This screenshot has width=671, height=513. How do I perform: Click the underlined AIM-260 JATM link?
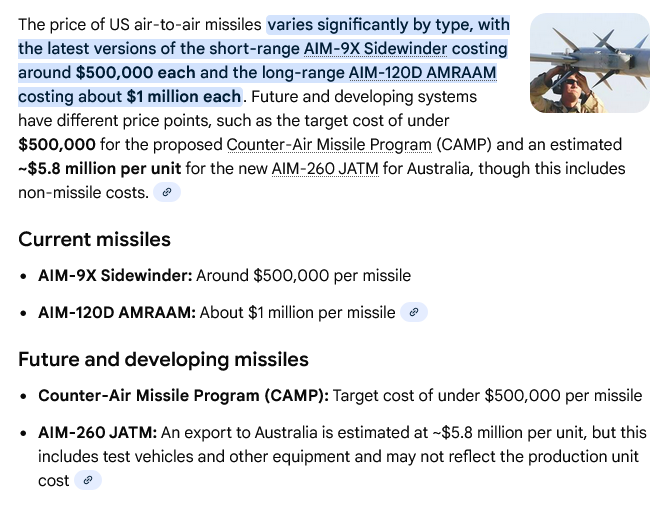click(325, 168)
